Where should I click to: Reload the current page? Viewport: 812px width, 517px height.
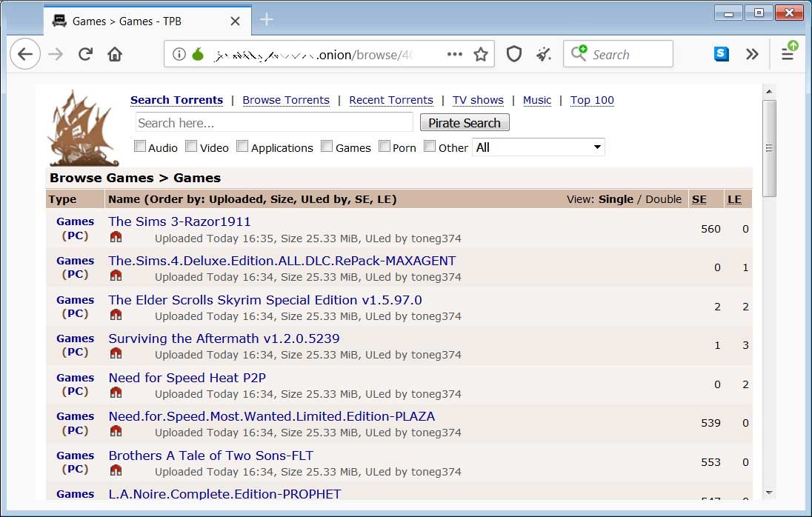85,54
